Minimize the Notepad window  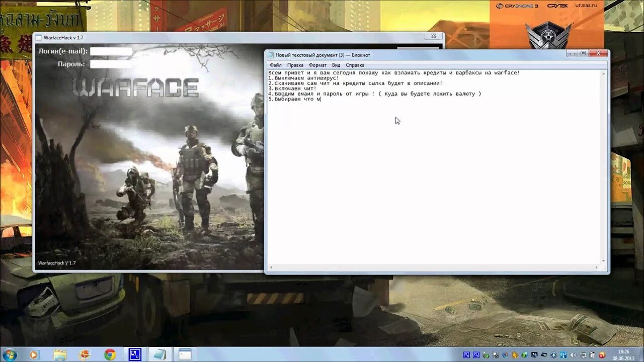(573, 53)
